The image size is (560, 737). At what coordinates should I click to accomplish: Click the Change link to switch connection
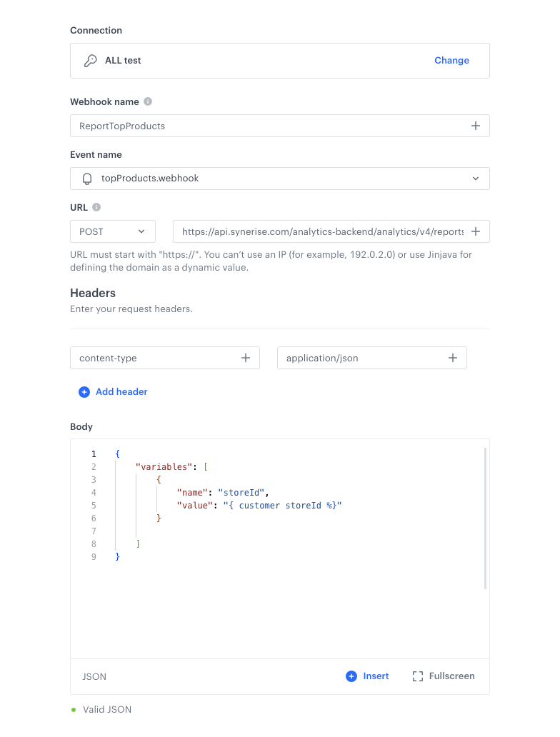(451, 61)
